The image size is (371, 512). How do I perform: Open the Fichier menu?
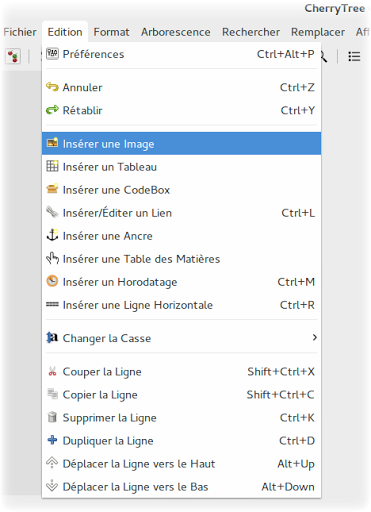point(20,32)
